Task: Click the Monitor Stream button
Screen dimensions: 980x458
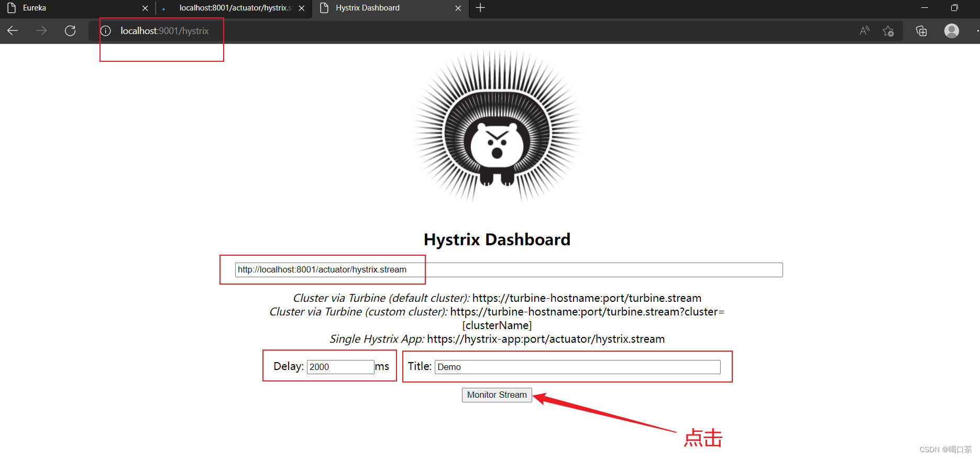Action: 497,395
